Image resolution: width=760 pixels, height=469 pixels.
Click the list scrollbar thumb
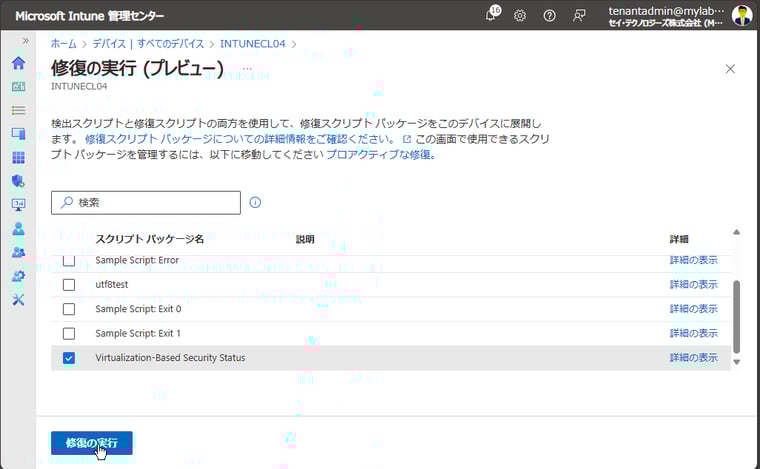(x=737, y=317)
